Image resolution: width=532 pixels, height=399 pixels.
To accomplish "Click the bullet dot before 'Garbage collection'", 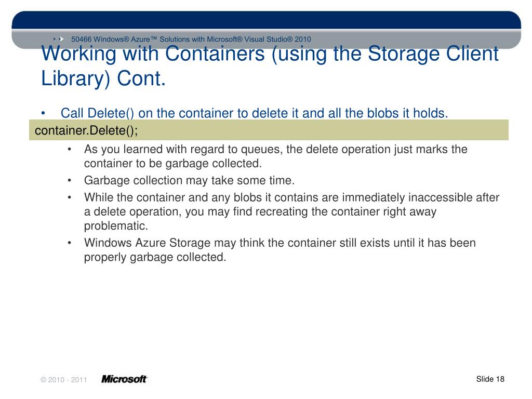I will click(69, 180).
